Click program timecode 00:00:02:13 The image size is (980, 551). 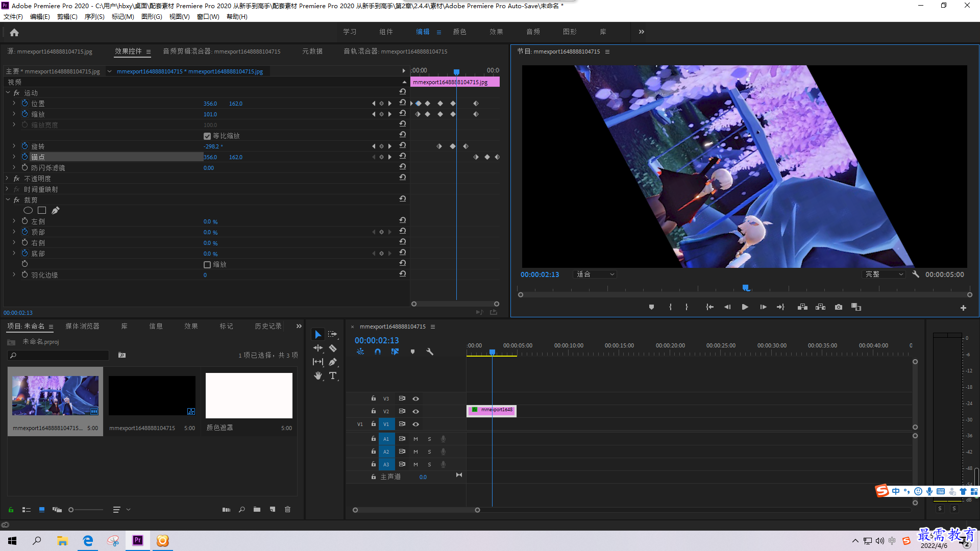click(x=540, y=274)
